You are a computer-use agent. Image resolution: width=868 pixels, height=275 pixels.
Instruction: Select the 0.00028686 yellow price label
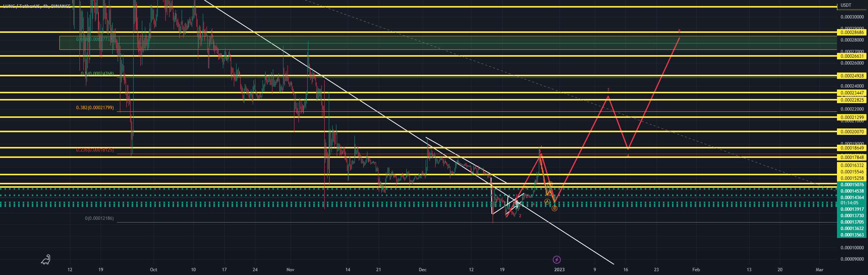[851, 33]
